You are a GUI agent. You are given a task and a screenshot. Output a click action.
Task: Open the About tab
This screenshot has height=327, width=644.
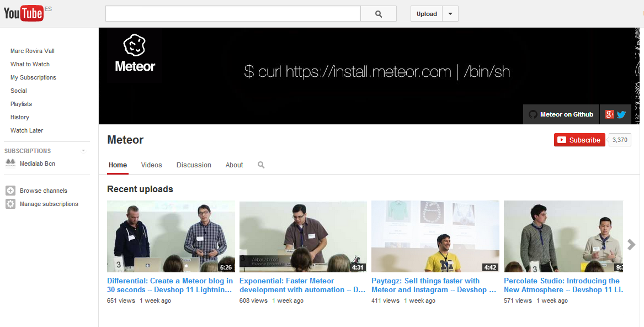coord(234,165)
